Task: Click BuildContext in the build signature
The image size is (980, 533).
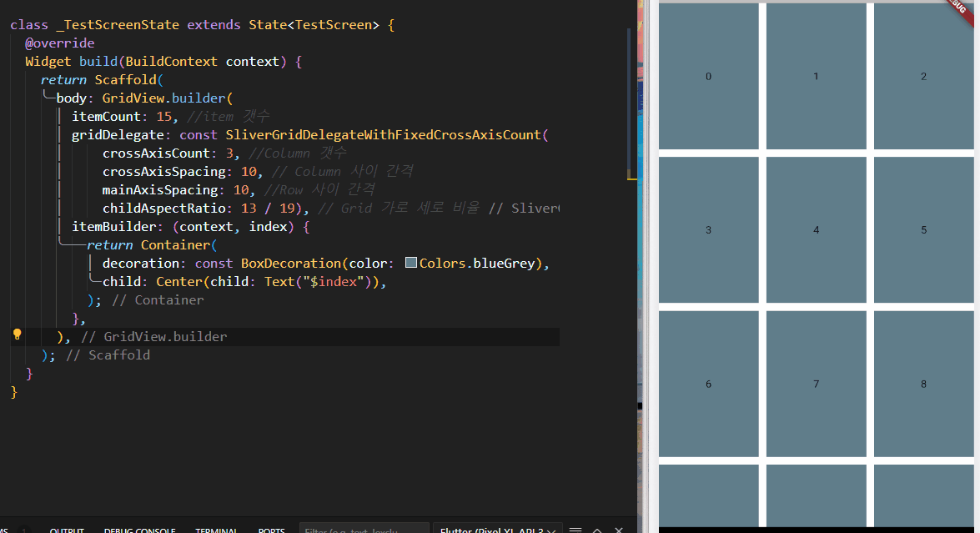Action: tap(171, 61)
